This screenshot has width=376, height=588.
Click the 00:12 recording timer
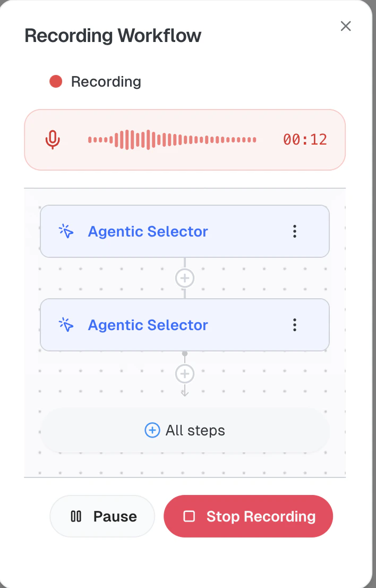(305, 139)
